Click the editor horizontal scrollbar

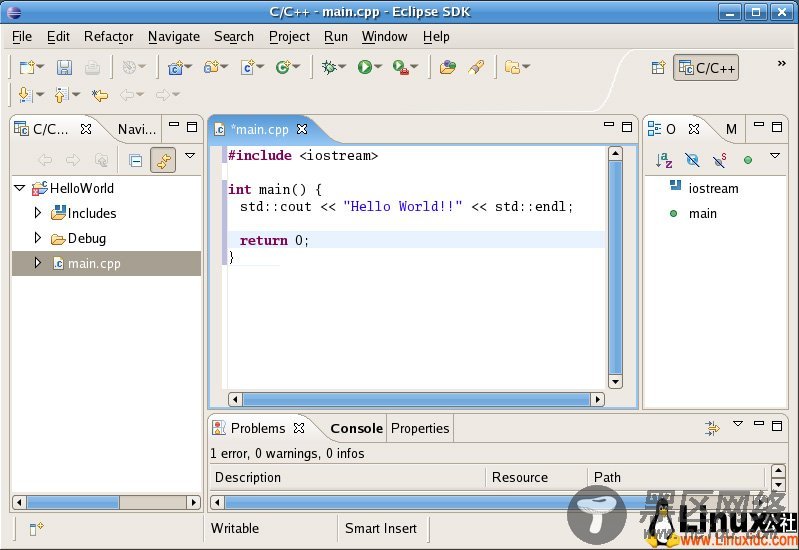click(416, 399)
